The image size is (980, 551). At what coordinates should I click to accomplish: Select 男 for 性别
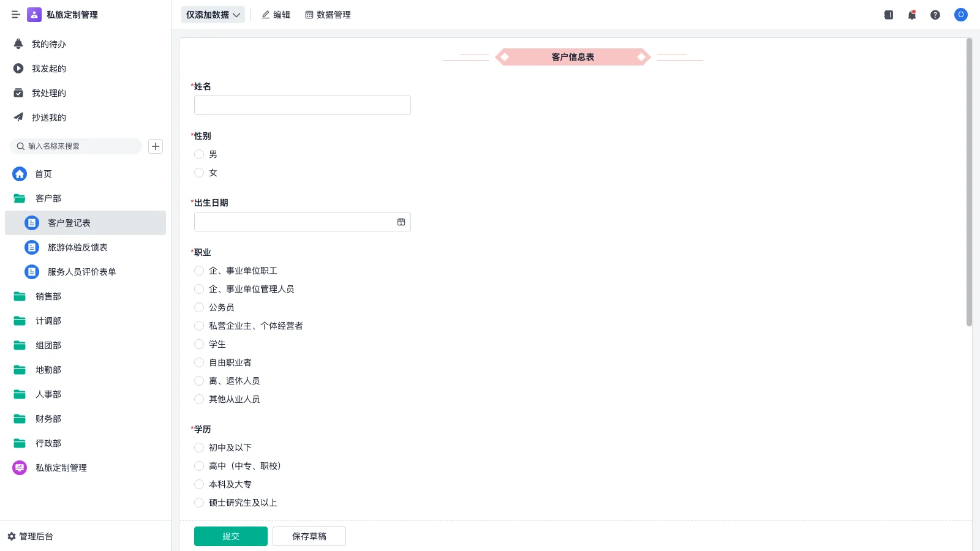[198, 154]
